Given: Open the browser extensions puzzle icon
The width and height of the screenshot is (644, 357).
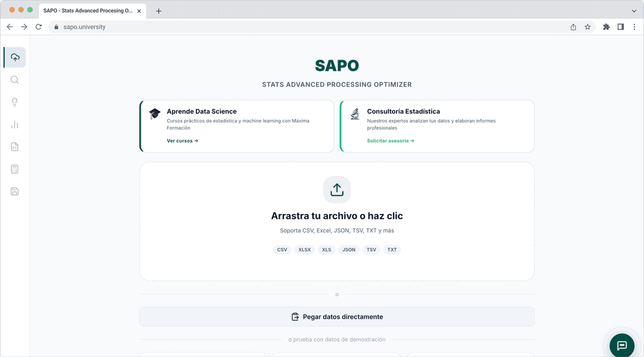Looking at the screenshot, I should [606, 27].
